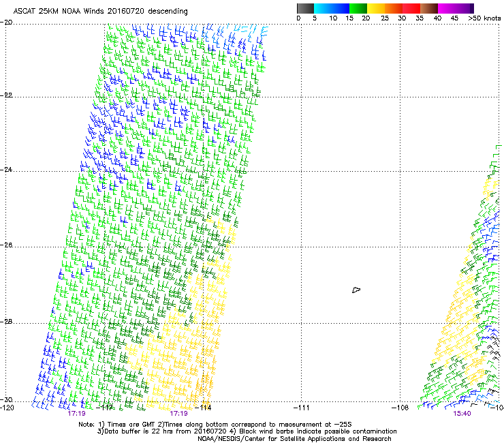Click the longitude axis label '-117'

[105, 408]
